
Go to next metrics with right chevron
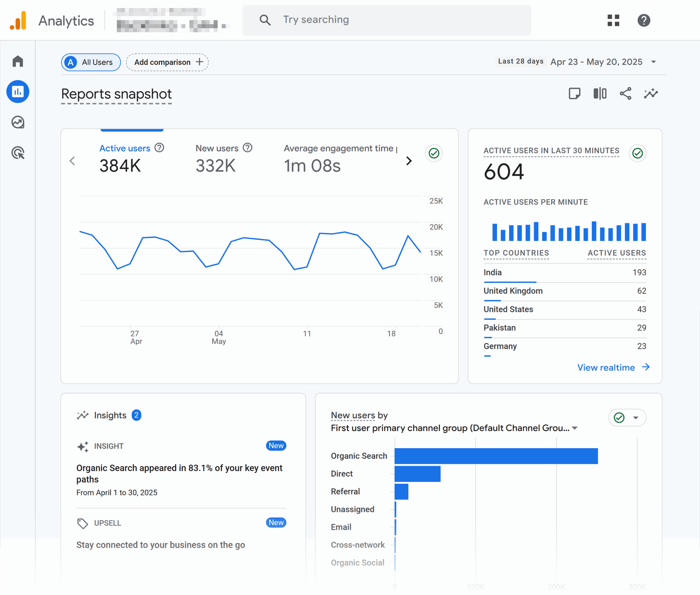409,161
